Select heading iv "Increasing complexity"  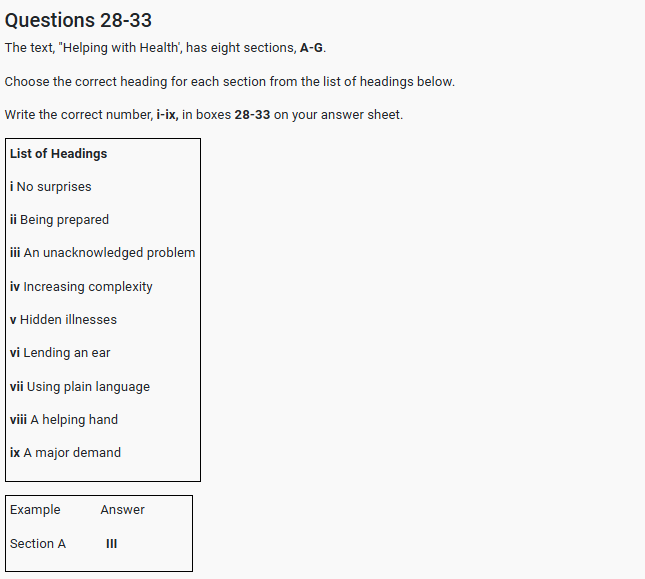pos(81,287)
